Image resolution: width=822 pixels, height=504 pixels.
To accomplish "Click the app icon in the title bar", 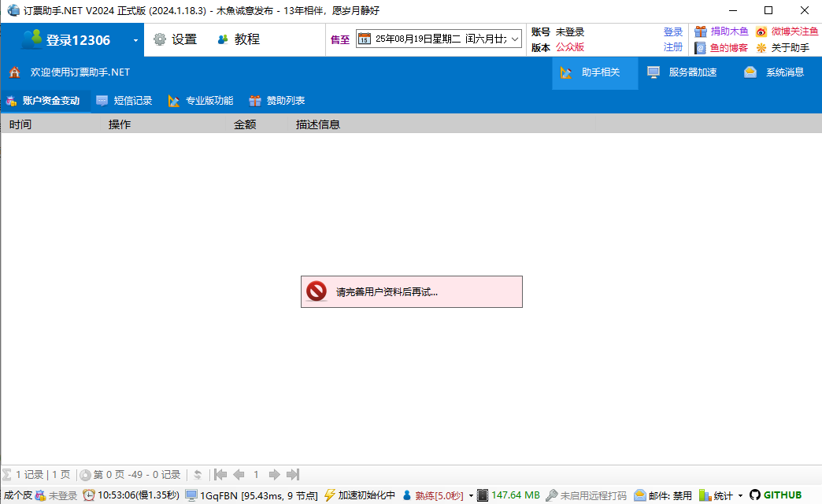I will pyautogui.click(x=13, y=10).
